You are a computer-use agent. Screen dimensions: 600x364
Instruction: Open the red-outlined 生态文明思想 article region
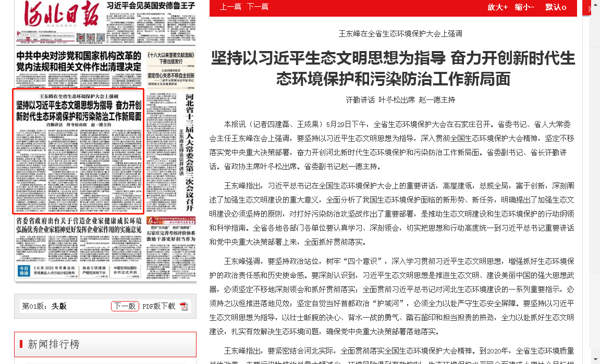point(79,151)
